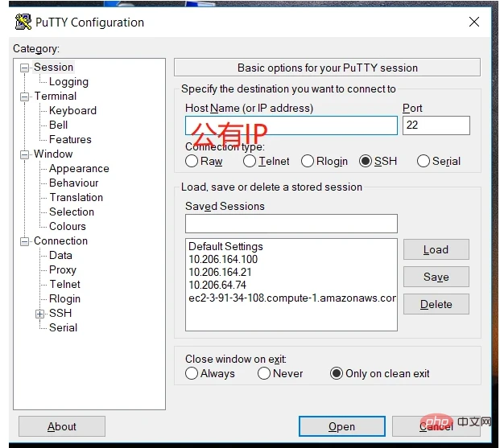Collapse the Session tree node
The width and height of the screenshot is (500, 448).
(x=24, y=68)
